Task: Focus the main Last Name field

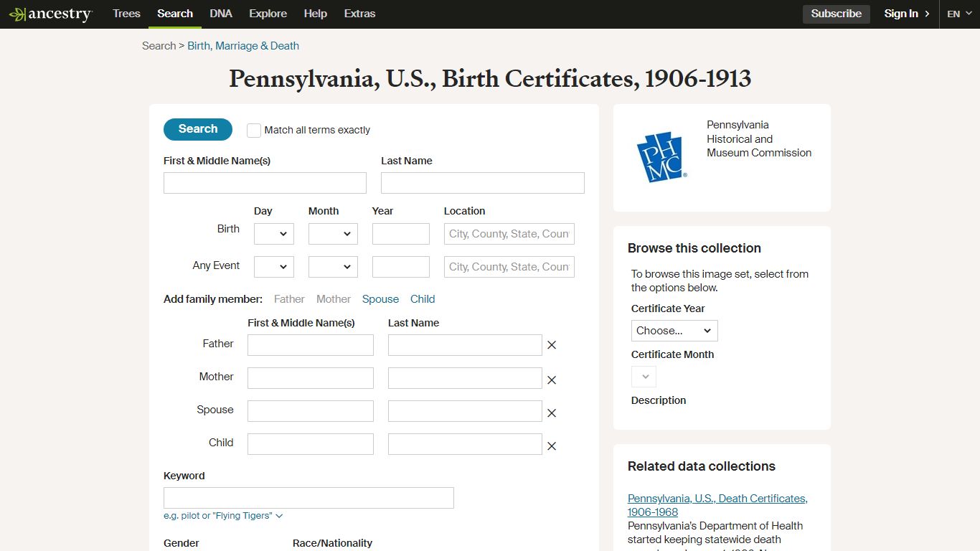Action: [x=483, y=183]
